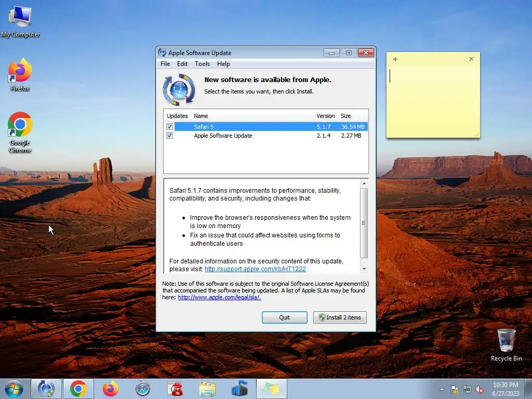
Task: Click the Apple Software Update title bar icon
Action: click(162, 52)
